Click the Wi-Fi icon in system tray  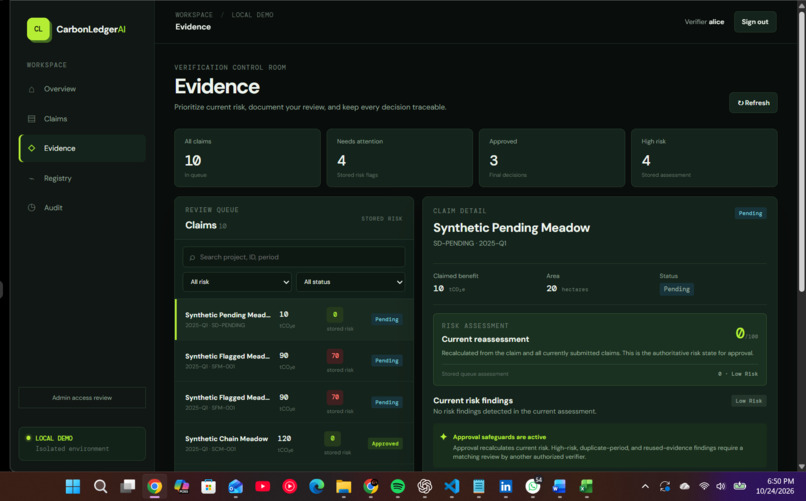point(704,486)
